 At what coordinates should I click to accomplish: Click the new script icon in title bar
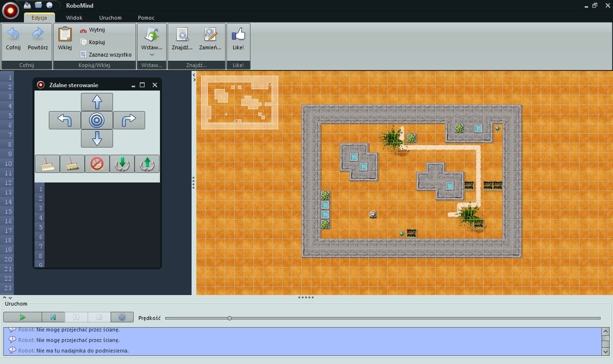27,5
